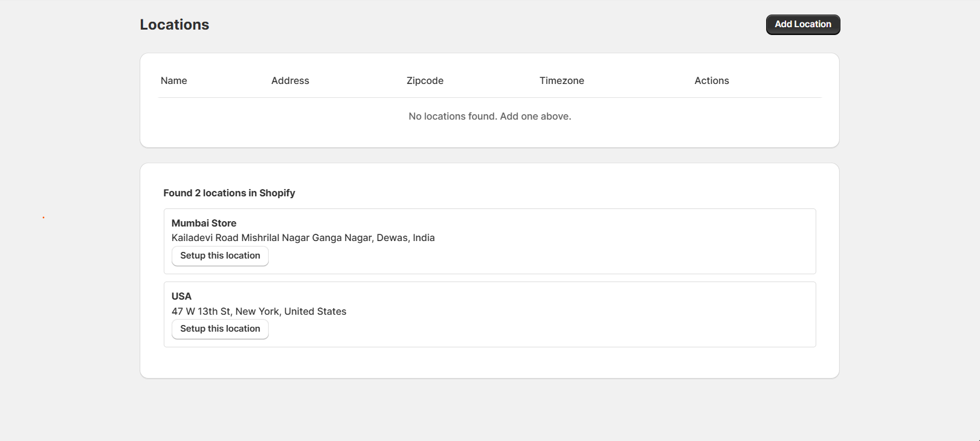This screenshot has height=441, width=980.
Task: Select 'Found 2 locations in Shopify' heading
Action: coord(229,193)
